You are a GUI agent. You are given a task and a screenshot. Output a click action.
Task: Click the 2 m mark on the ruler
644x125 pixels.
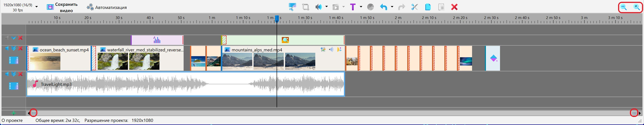[398, 18]
